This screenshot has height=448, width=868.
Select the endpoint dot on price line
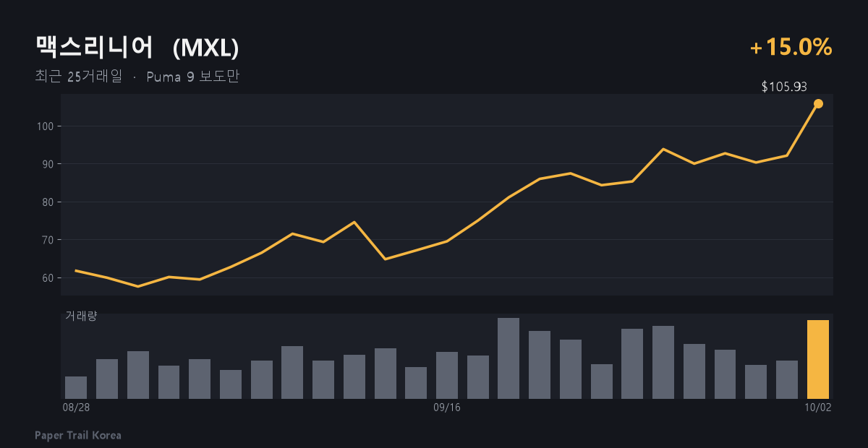click(818, 103)
